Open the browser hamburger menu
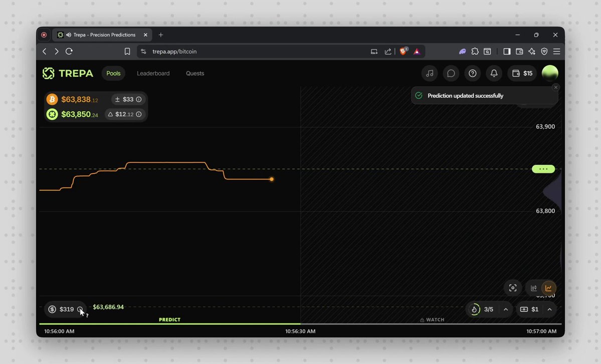 coord(556,52)
